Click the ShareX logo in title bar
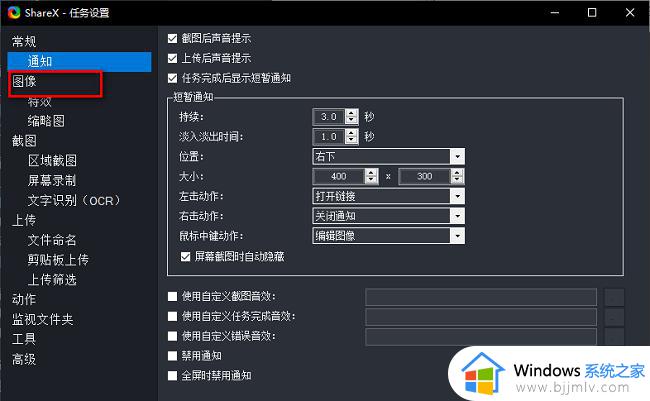Image resolution: width=650 pixels, height=401 pixels. [x=14, y=13]
